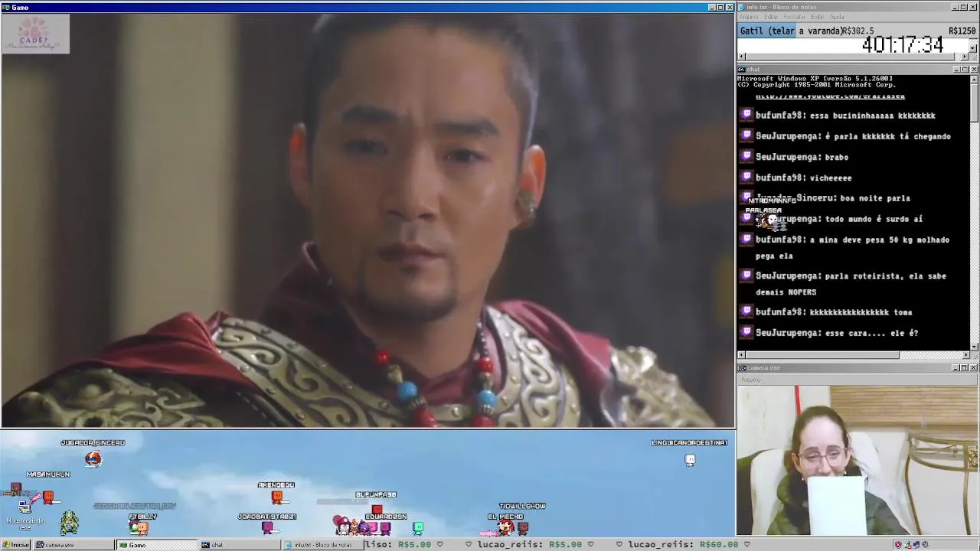Open the Ajuda menu in Bloco de notas

(838, 17)
